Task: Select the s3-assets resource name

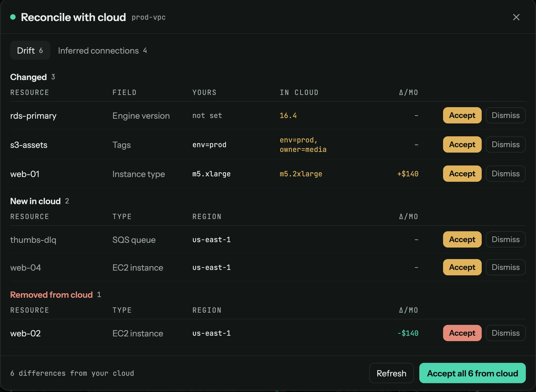Action: (x=29, y=145)
